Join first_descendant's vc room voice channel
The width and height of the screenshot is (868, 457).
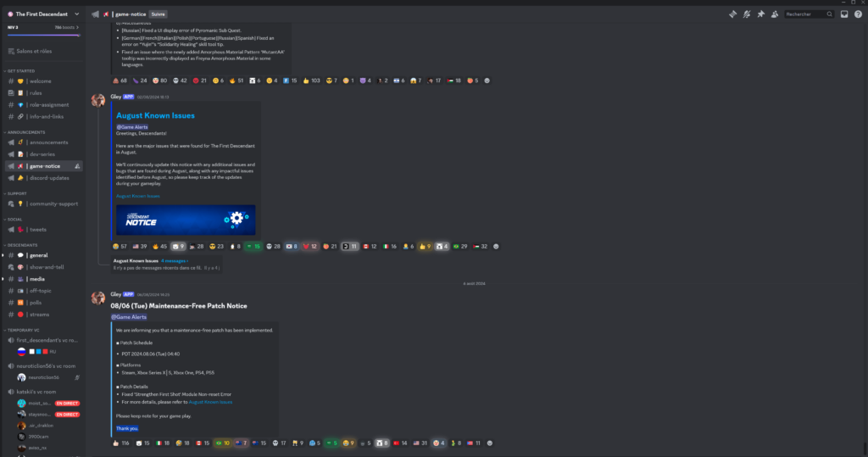[44, 340]
